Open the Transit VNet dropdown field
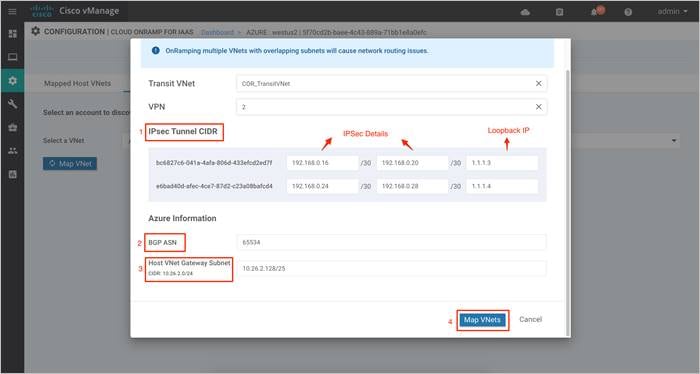700x374 pixels. (x=391, y=83)
